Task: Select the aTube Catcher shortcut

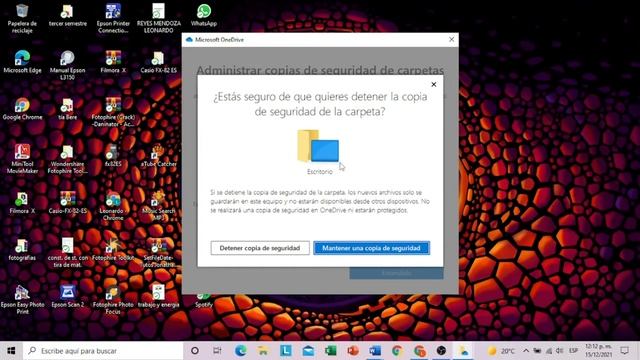Action: point(158,156)
